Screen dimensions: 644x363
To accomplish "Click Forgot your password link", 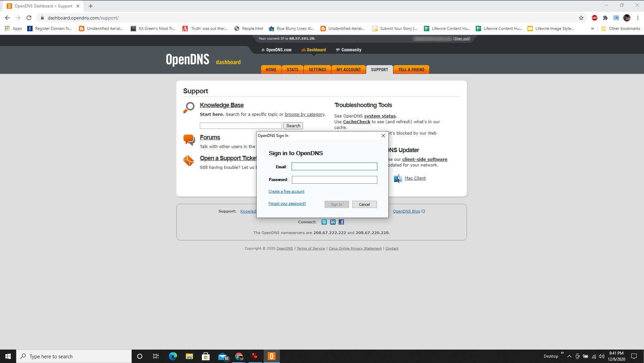I will point(287,203).
